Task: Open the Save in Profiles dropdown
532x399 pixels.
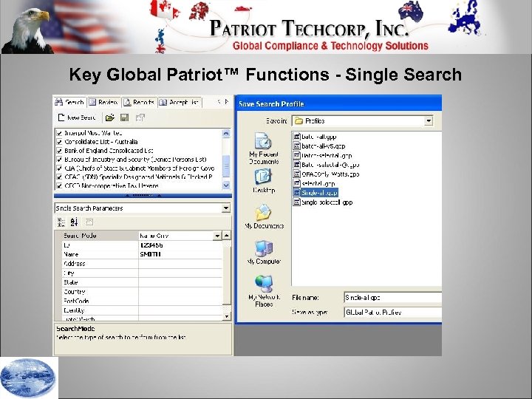Action: point(429,120)
